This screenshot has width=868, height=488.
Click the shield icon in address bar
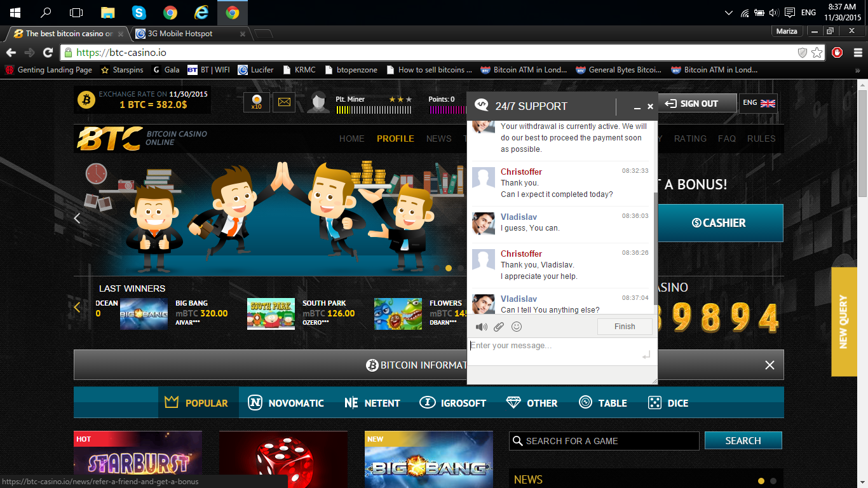pos(803,52)
